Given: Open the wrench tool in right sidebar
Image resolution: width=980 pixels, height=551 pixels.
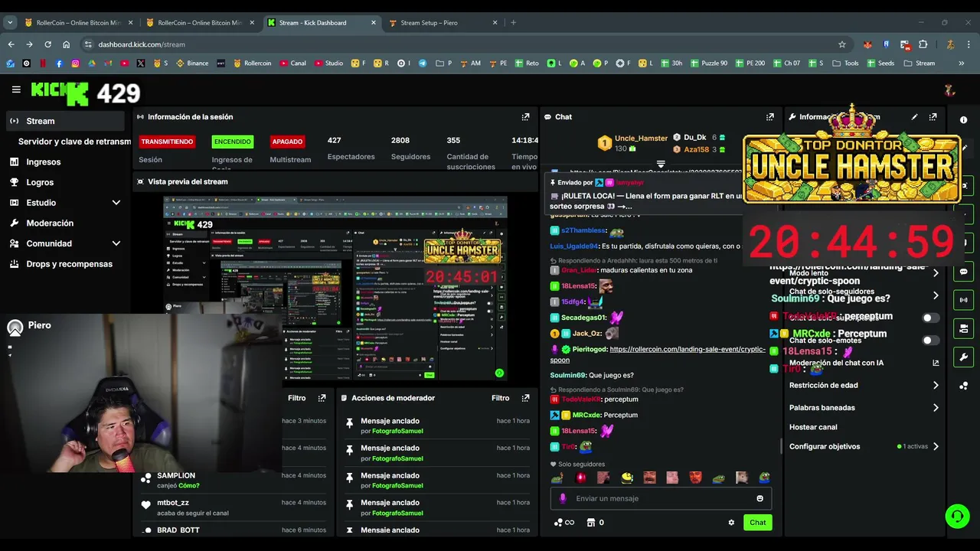Looking at the screenshot, I should pyautogui.click(x=964, y=357).
